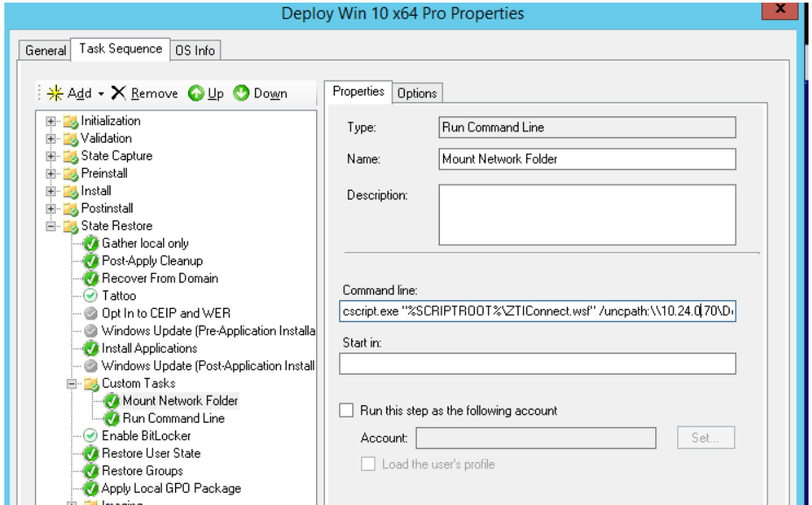Expand the Preinstall group
This screenshot has width=812, height=505.
tap(51, 174)
